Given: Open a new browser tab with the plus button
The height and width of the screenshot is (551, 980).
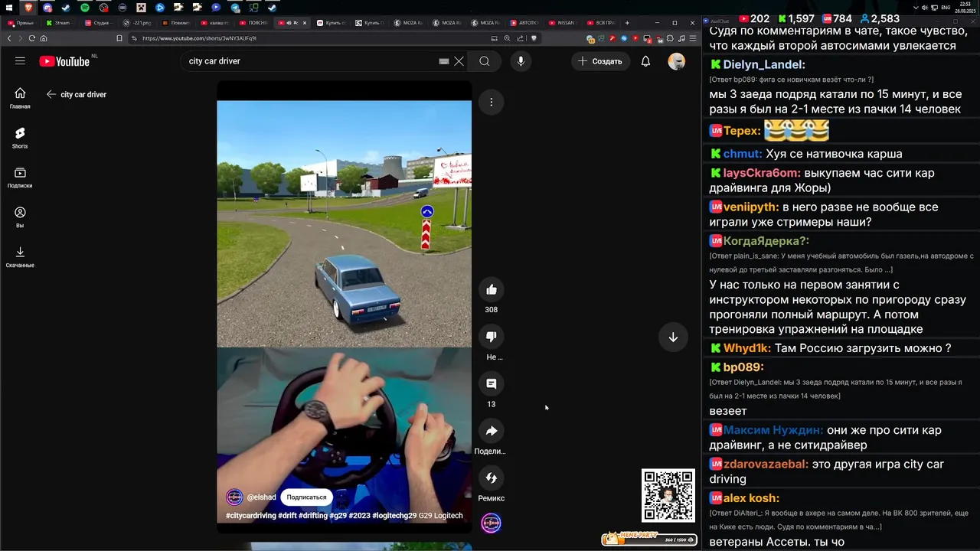Looking at the screenshot, I should point(627,23).
